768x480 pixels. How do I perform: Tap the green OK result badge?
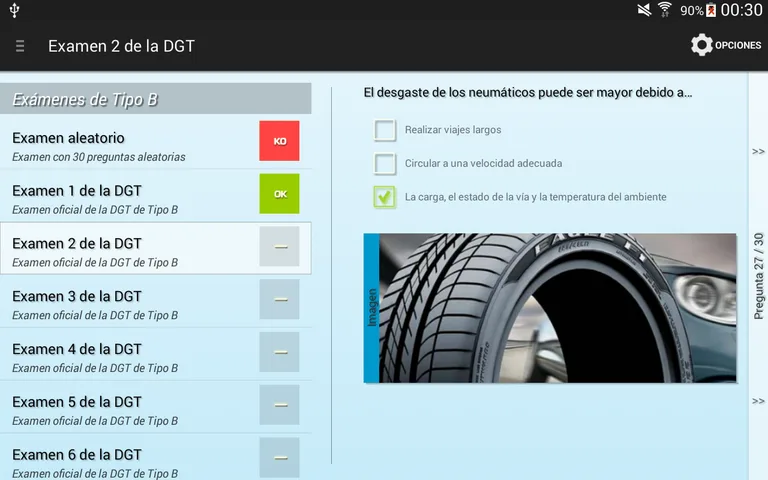pos(279,194)
